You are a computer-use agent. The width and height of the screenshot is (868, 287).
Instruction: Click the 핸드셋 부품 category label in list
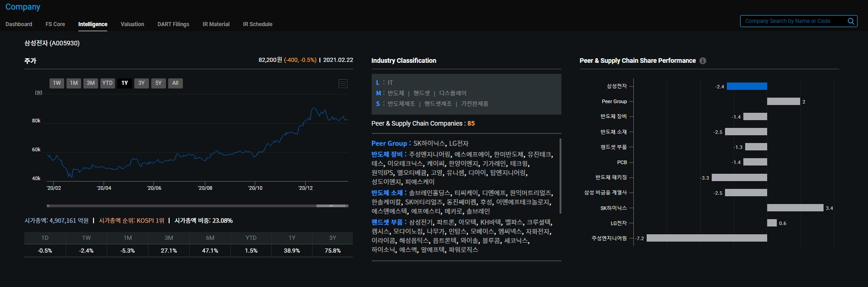387,222
